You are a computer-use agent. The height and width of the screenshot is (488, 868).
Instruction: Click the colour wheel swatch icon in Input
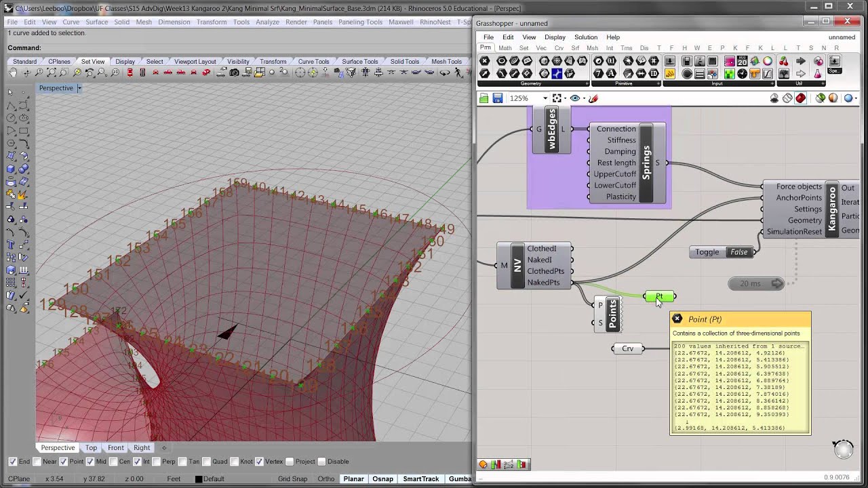pos(767,61)
